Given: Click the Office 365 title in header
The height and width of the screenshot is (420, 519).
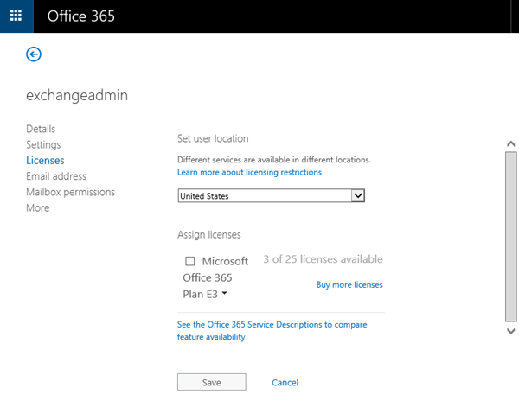Looking at the screenshot, I should (81, 16).
